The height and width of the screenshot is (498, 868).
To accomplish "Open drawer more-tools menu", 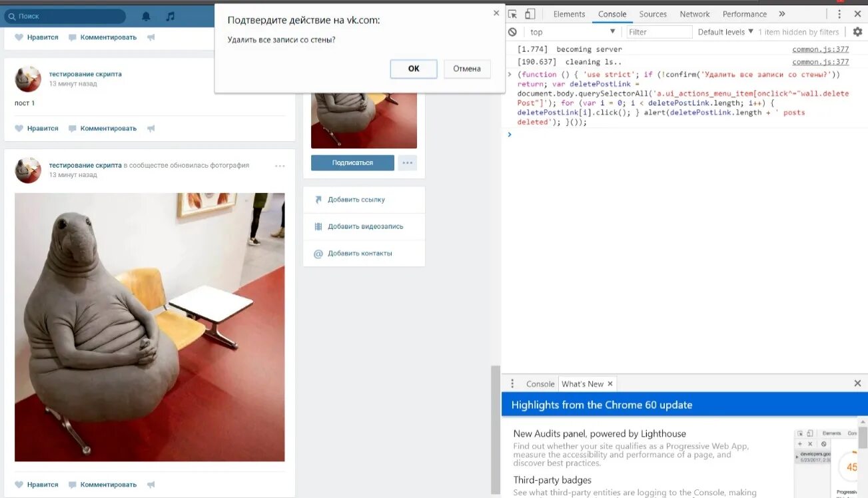I will tap(512, 383).
